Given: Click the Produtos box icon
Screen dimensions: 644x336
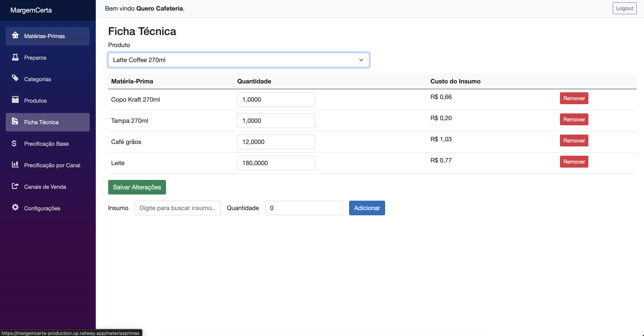Looking at the screenshot, I should (x=15, y=100).
